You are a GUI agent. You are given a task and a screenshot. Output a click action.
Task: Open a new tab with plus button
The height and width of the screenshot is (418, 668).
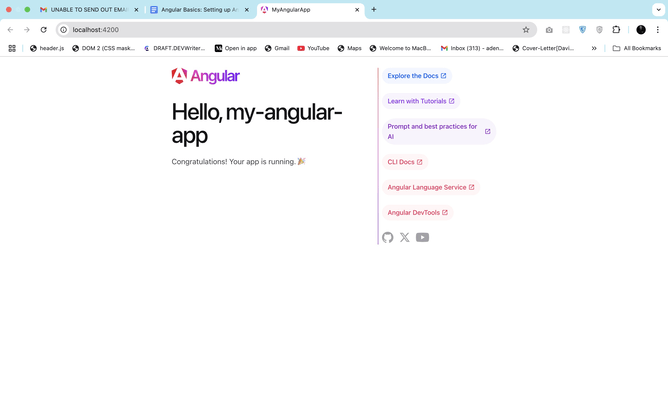(374, 9)
